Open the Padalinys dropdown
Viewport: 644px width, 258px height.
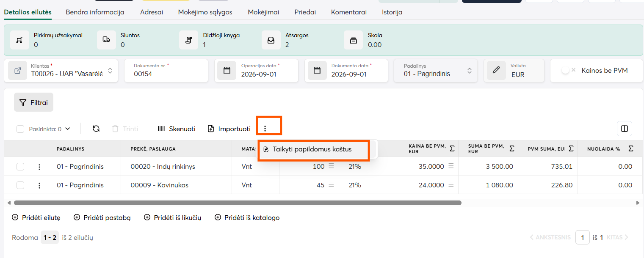click(470, 71)
